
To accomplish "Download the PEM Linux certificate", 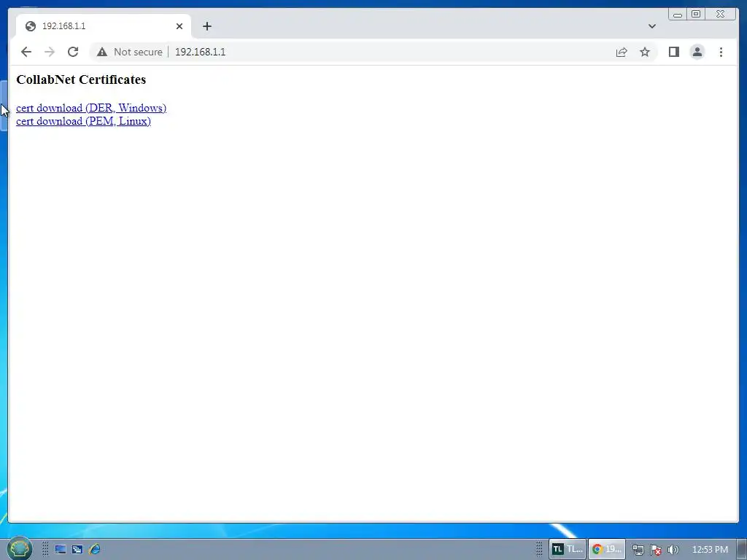I will tap(83, 122).
